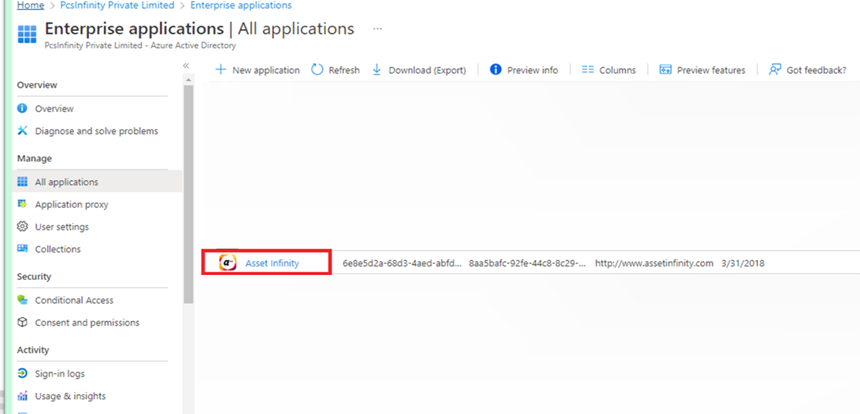Click the Got feedback person icon
Viewport: 860px width, 414px height.
pos(775,70)
